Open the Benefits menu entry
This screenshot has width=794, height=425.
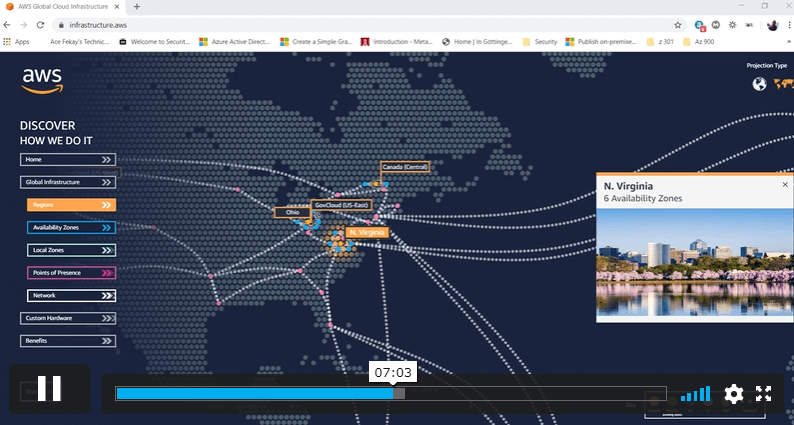[x=68, y=341]
